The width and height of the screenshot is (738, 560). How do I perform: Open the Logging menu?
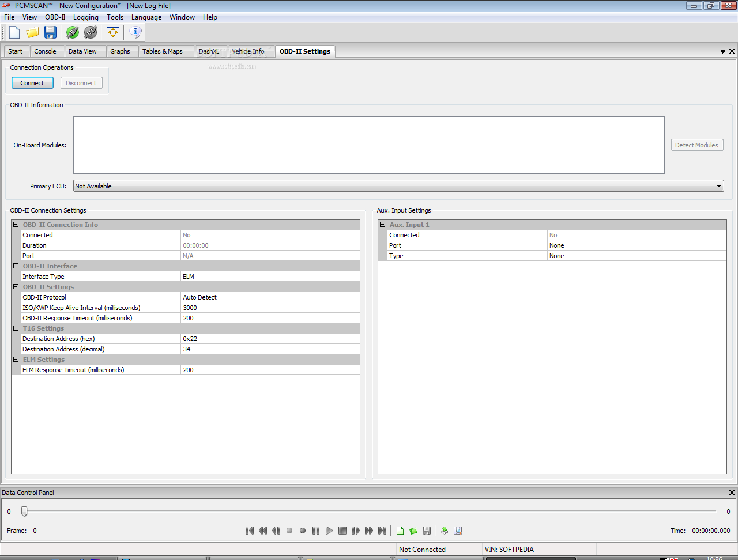click(86, 17)
